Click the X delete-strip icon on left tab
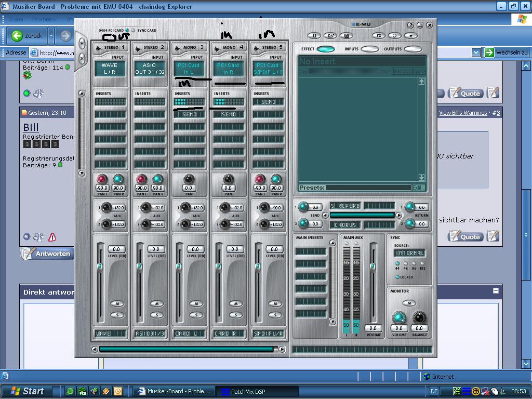The width and height of the screenshot is (532, 399). (x=82, y=58)
